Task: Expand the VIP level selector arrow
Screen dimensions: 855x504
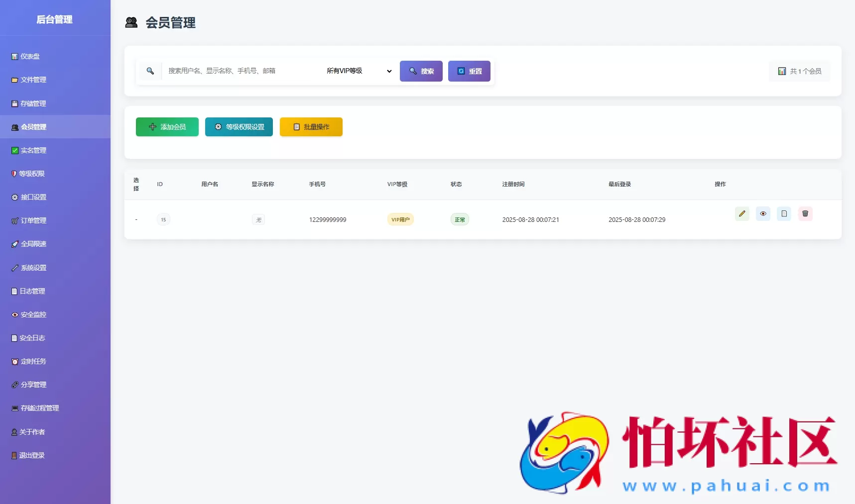Action: tap(389, 71)
